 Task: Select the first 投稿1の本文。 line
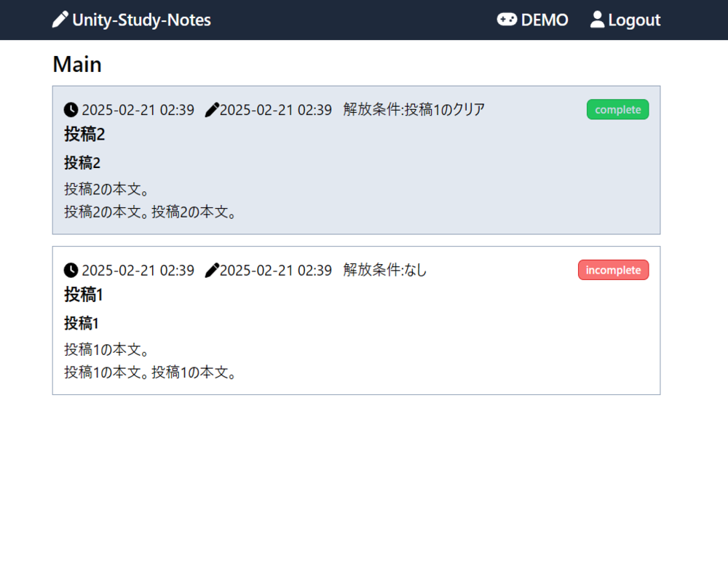pyautogui.click(x=107, y=349)
